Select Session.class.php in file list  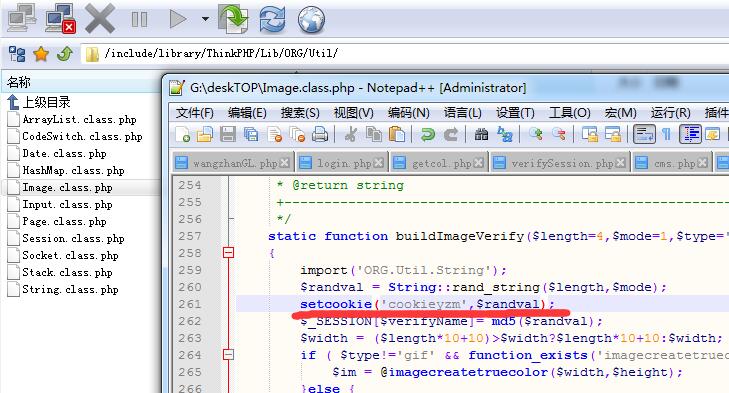(x=66, y=239)
